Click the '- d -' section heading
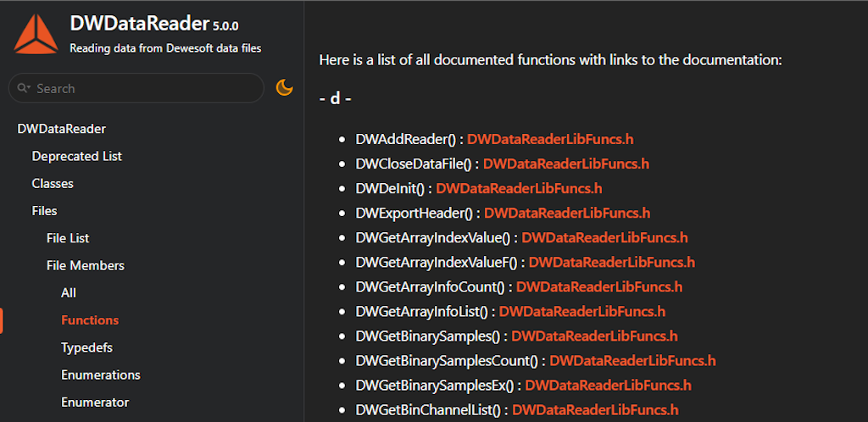Image resolution: width=868 pixels, height=422 pixels. click(x=336, y=99)
